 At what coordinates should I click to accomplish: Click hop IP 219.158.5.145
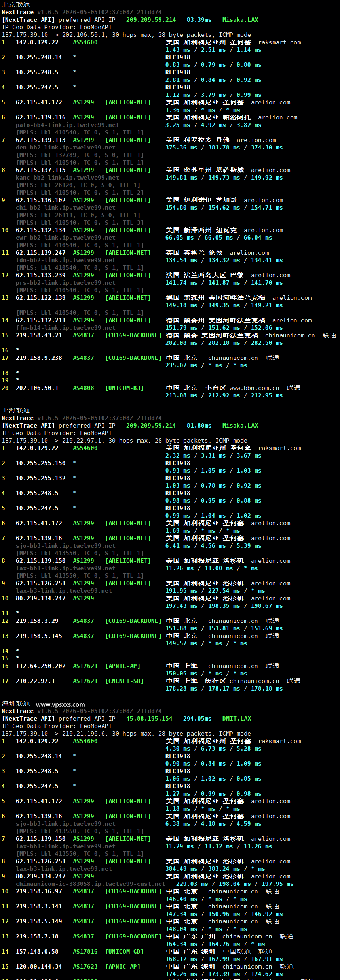pos(39,636)
